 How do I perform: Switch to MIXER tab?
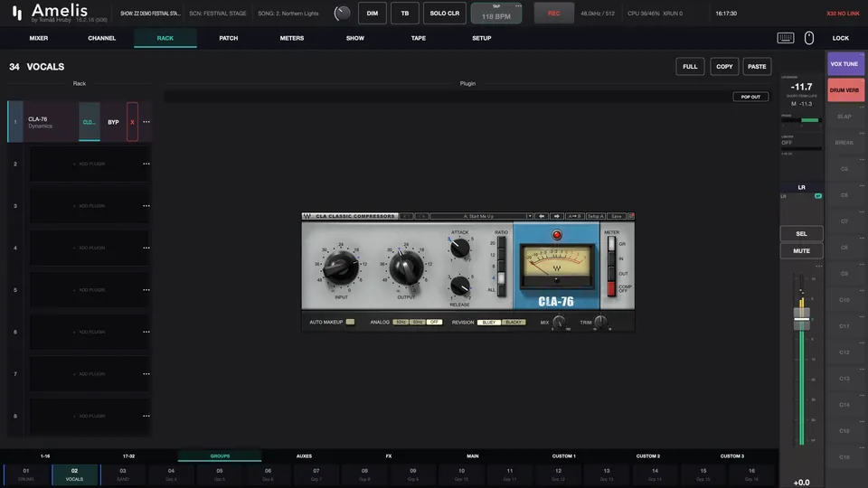pos(39,38)
